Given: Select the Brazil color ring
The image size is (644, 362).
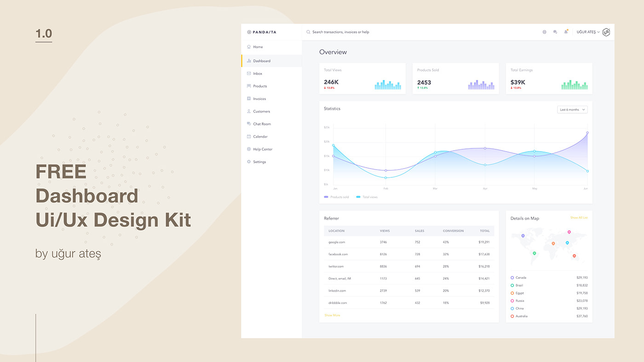Looking at the screenshot, I should pyautogui.click(x=512, y=285).
